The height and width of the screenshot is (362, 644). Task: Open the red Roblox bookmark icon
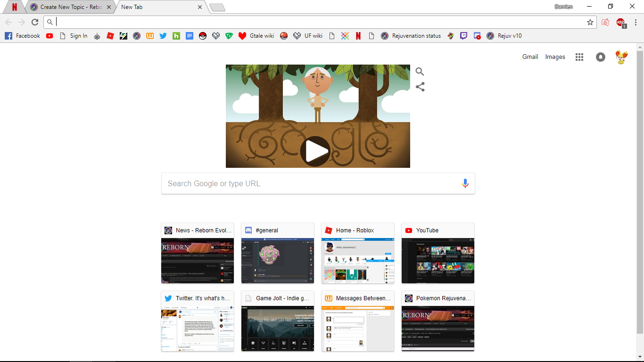pyautogui.click(x=110, y=36)
